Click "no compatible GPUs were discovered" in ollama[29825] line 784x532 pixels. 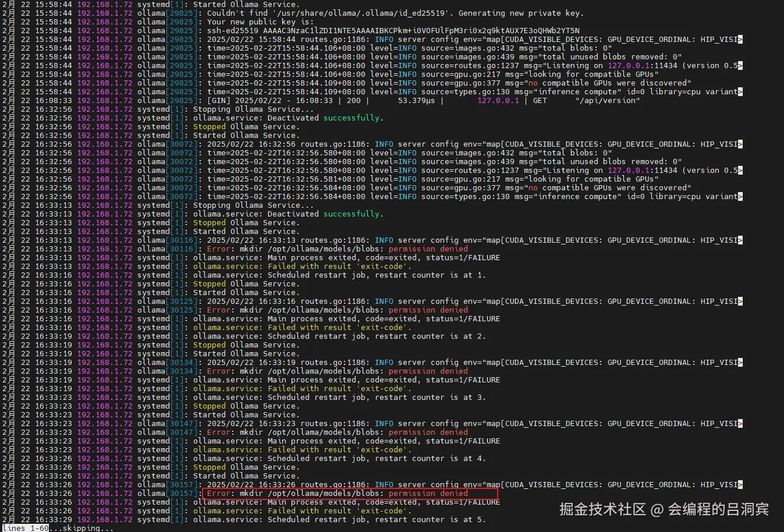607,83
